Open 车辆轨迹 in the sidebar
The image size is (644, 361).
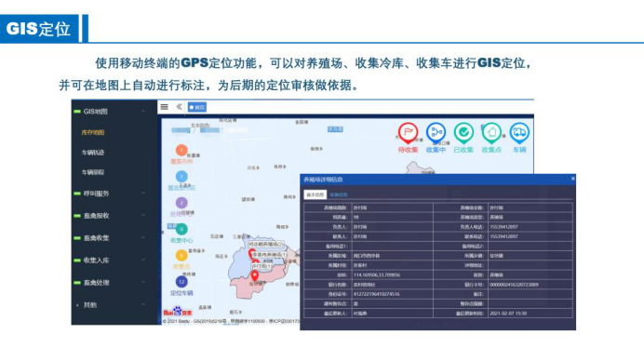tap(93, 153)
